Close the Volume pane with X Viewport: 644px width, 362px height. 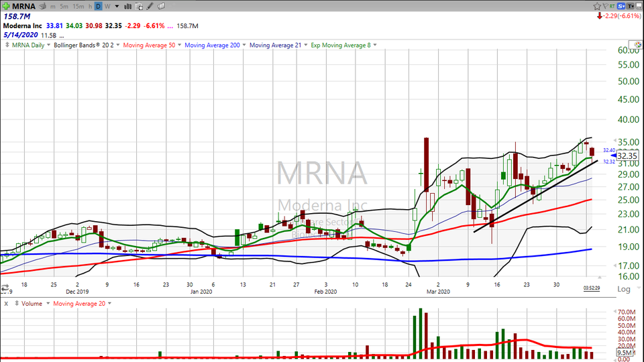point(6,304)
